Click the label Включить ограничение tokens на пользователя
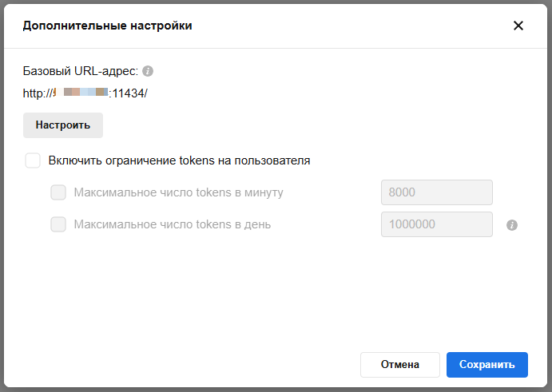This screenshot has width=552, height=392. [179, 160]
